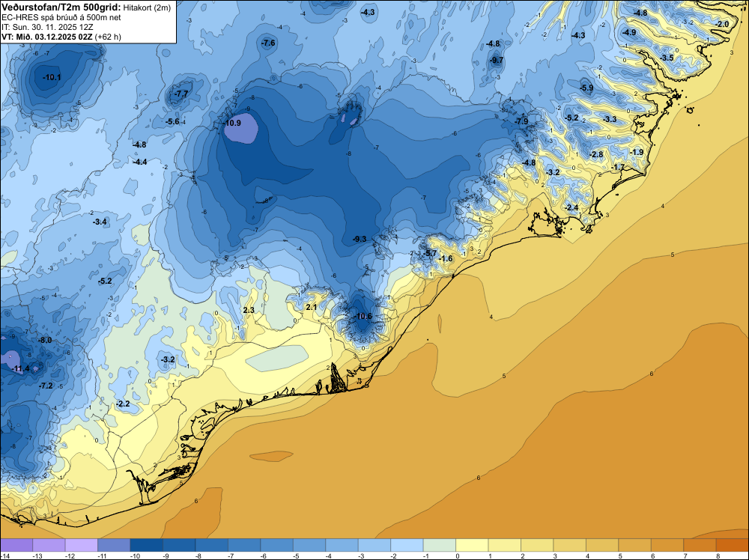
Task: Click the dark blue swatch between -10 and -9
Action: point(146,545)
